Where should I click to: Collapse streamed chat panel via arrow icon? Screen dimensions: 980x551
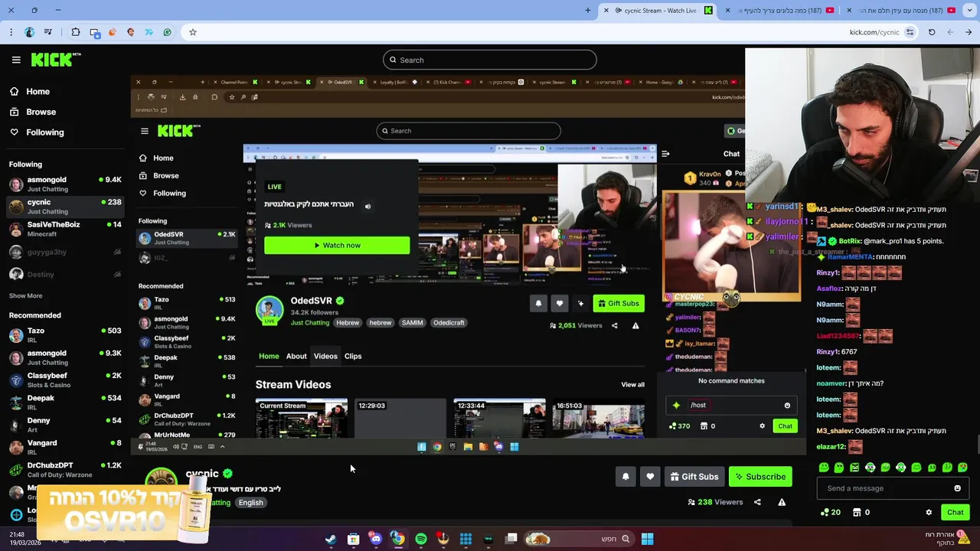665,154
